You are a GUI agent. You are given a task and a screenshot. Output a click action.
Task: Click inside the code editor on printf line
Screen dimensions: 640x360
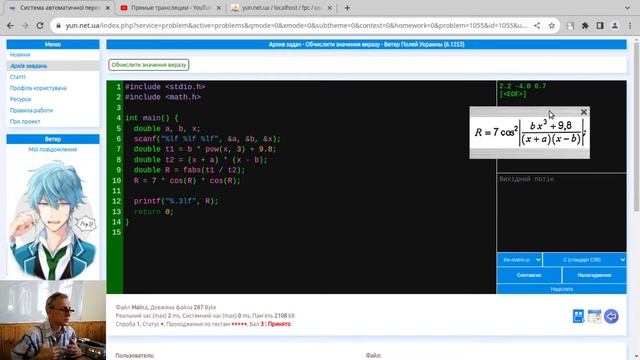click(x=176, y=201)
